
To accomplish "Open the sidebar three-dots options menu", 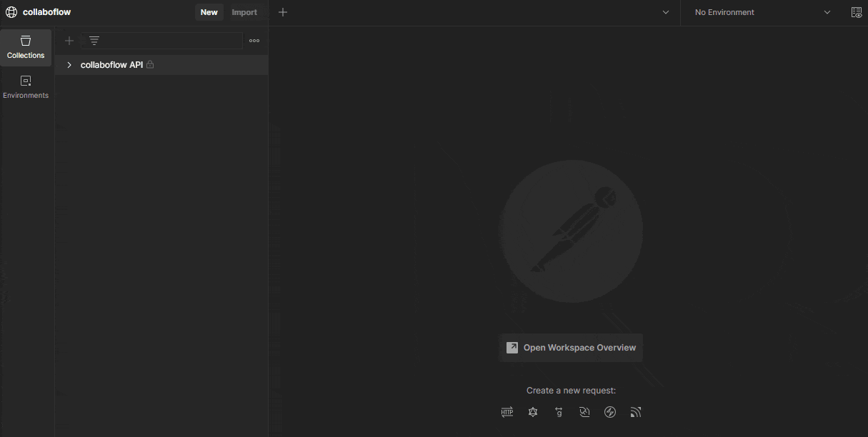I will pyautogui.click(x=254, y=41).
